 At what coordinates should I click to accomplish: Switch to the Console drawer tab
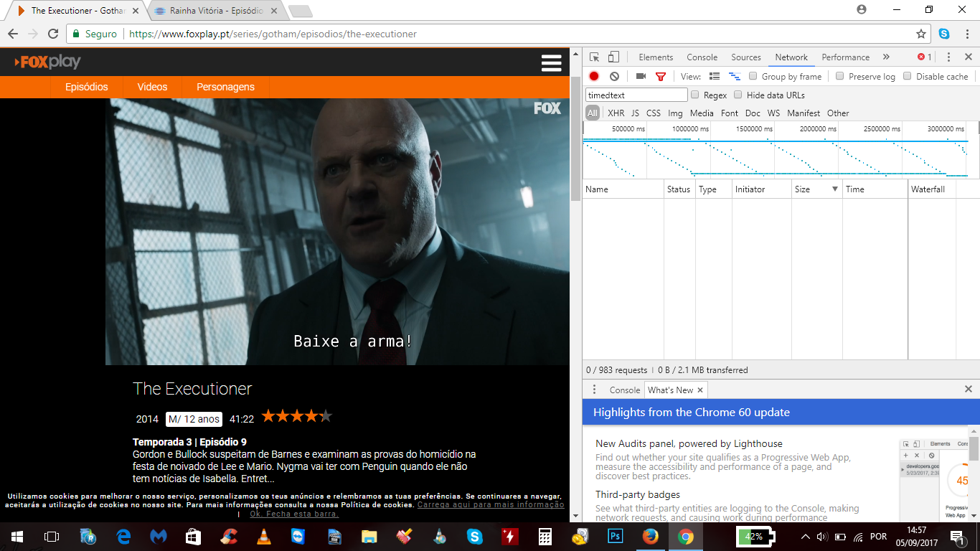click(625, 390)
